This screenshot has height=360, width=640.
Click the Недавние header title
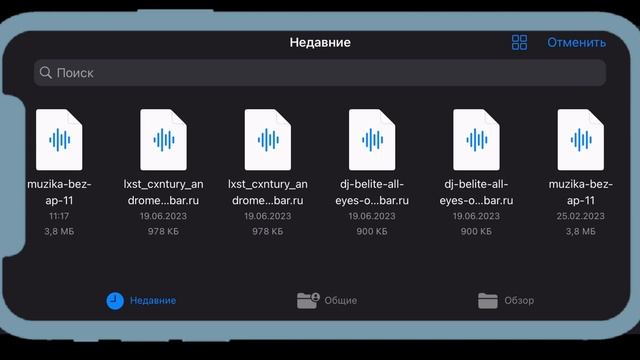click(x=320, y=42)
